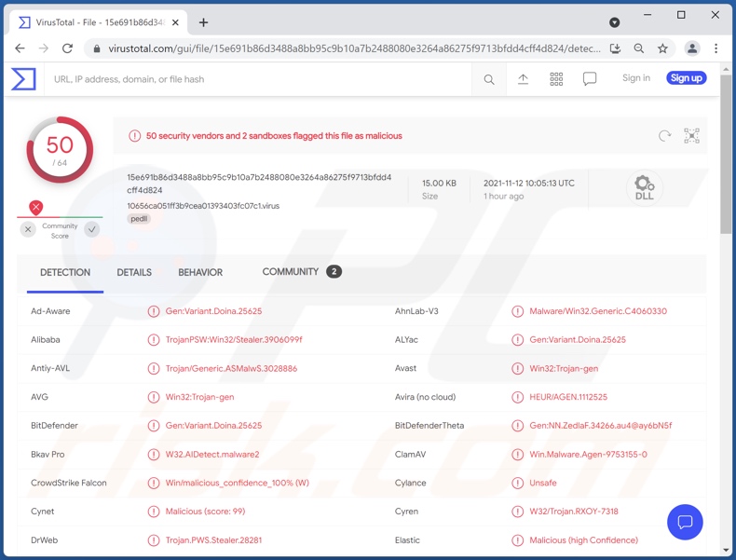Click the pedll tag
This screenshot has width=736, height=560.
coord(139,219)
